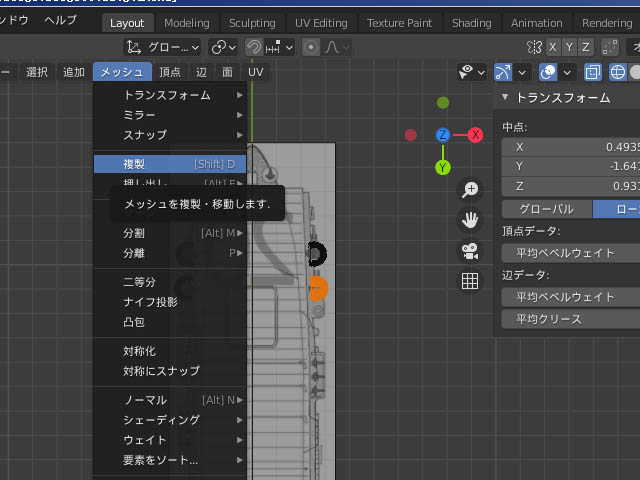Open the 辺 menu

click(x=201, y=72)
